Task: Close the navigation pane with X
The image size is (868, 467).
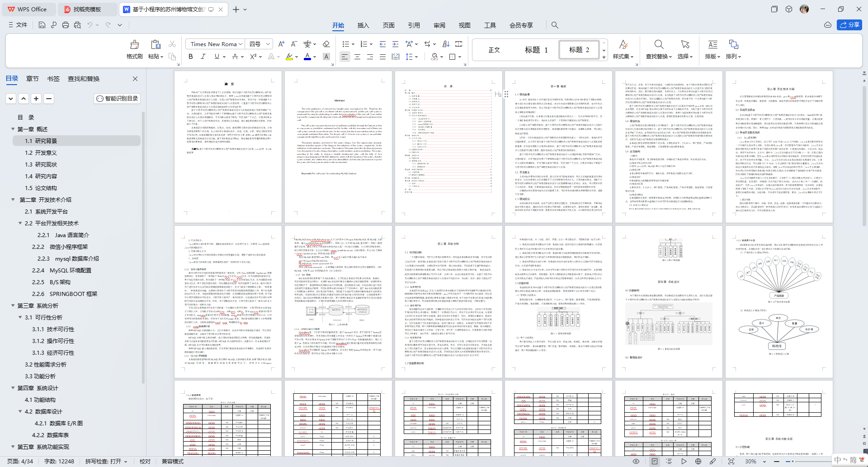Action: click(135, 79)
